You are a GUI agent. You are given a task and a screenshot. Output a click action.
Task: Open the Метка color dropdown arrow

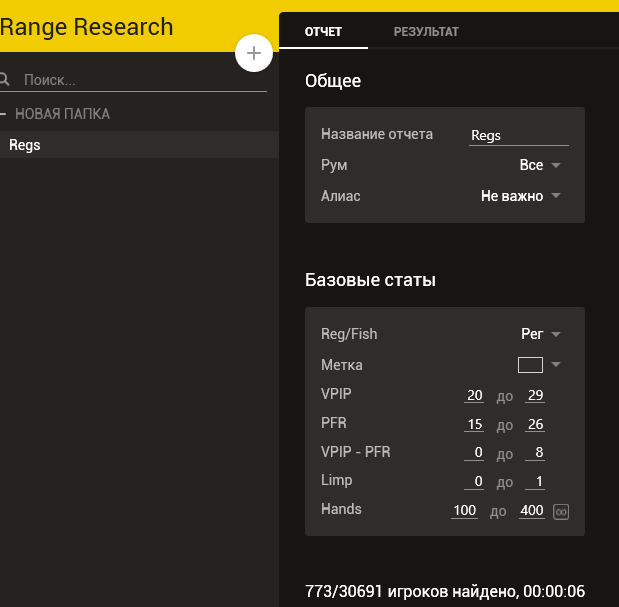[x=556, y=365]
